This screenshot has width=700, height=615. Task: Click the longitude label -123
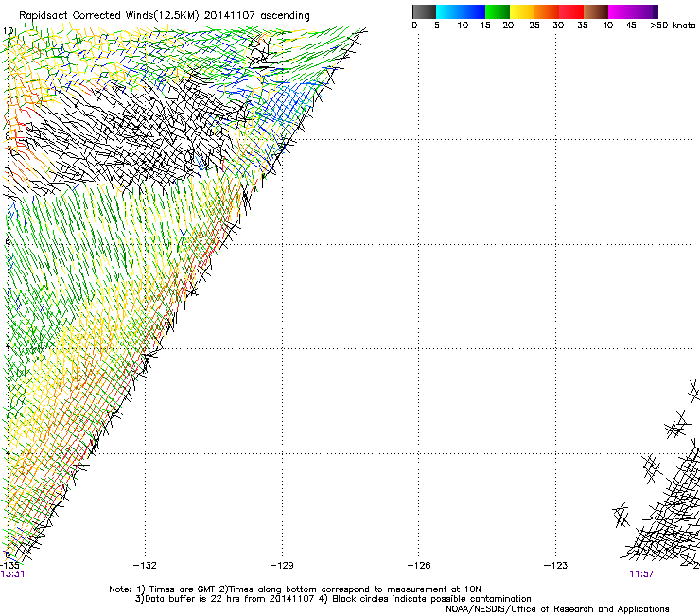tap(556, 566)
